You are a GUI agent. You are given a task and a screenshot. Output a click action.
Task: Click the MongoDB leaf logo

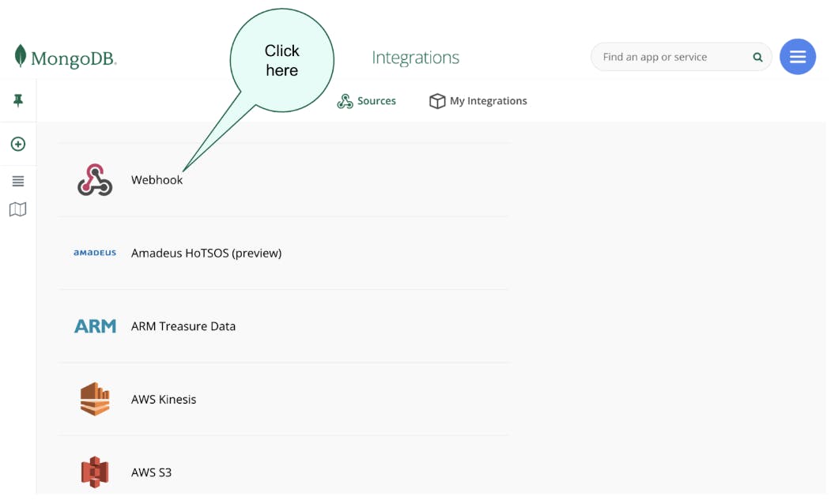click(x=21, y=56)
